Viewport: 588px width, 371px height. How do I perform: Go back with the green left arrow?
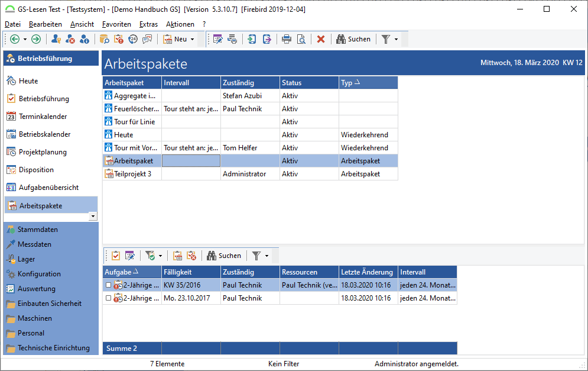point(15,39)
